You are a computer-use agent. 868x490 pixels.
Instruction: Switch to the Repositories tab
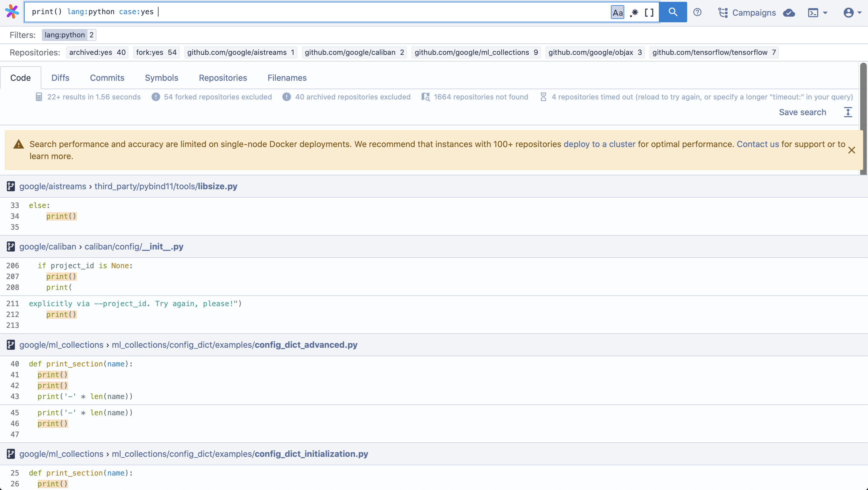click(x=223, y=78)
